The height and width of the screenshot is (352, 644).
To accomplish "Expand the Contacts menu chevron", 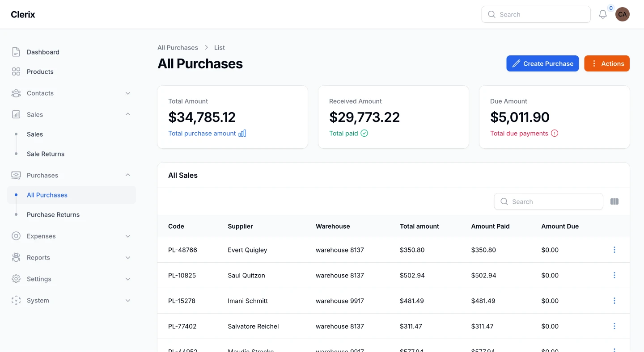I will pos(128,93).
